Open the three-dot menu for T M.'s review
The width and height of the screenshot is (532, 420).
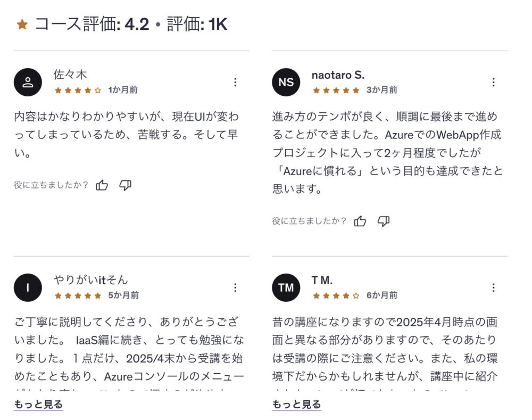click(x=493, y=287)
